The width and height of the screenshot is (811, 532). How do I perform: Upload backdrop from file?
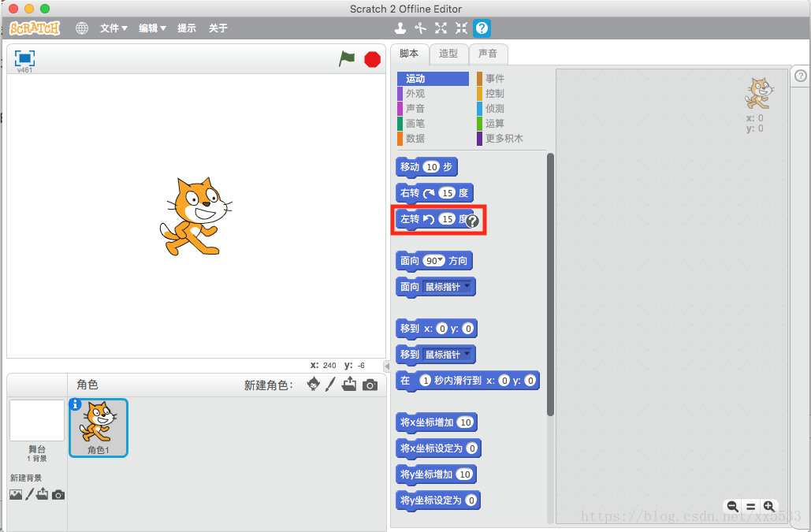tap(42, 494)
